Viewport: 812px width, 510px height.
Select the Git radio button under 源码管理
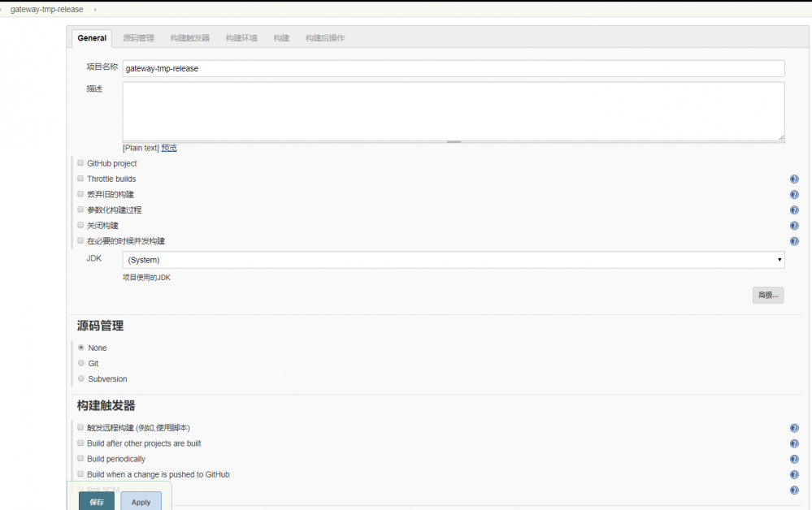point(80,363)
